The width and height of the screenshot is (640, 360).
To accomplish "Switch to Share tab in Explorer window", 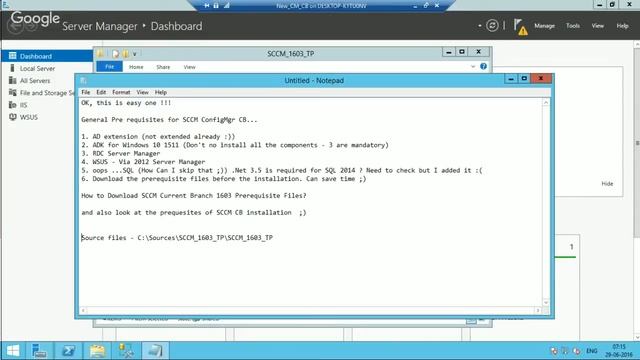I will (x=163, y=67).
